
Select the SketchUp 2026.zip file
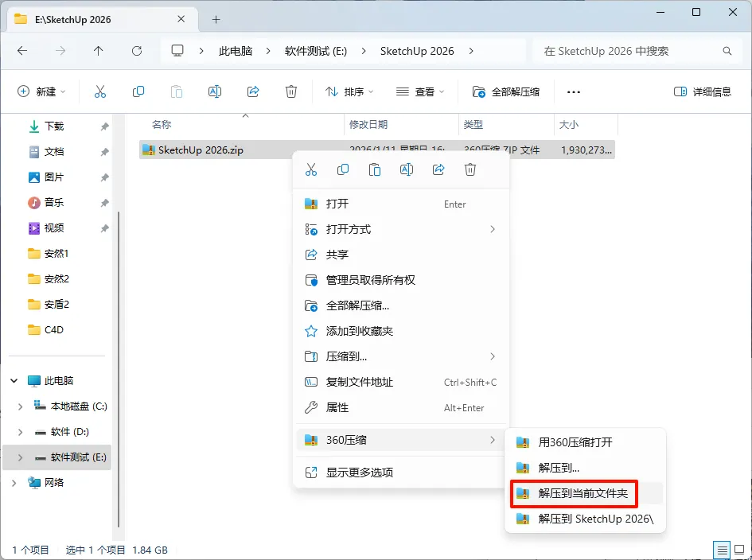pyautogui.click(x=377, y=150)
